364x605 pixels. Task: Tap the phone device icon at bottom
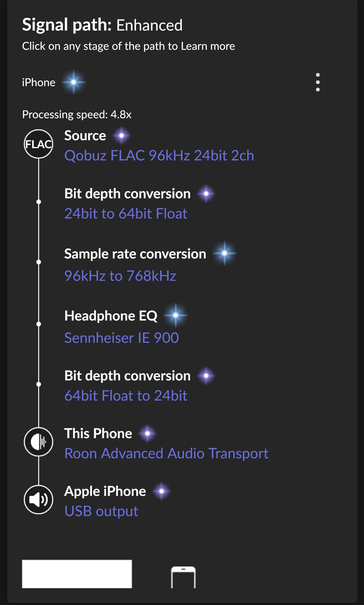[183, 577]
